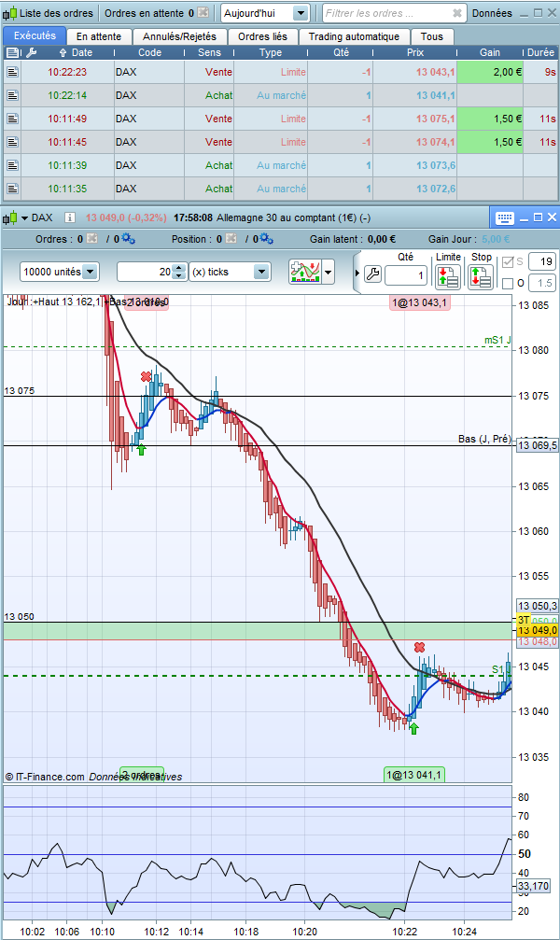Close all positions with the X next to Position
560x940 pixels.
pyautogui.click(x=231, y=239)
